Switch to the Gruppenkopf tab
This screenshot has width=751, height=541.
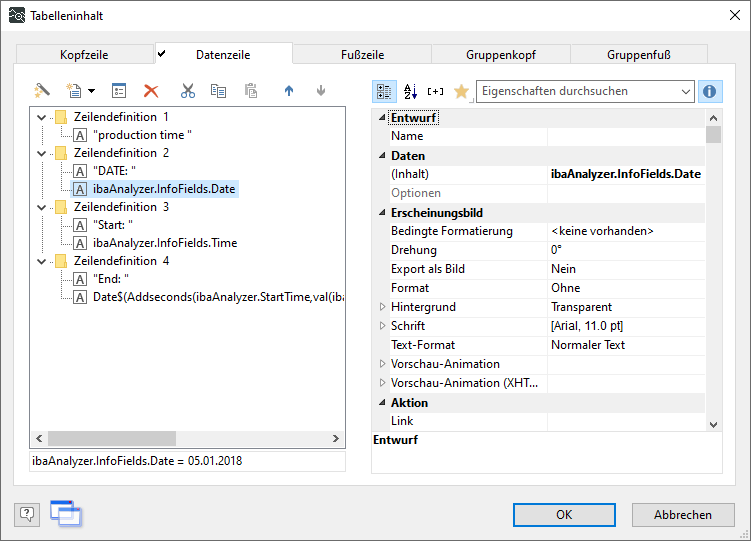pyautogui.click(x=501, y=55)
